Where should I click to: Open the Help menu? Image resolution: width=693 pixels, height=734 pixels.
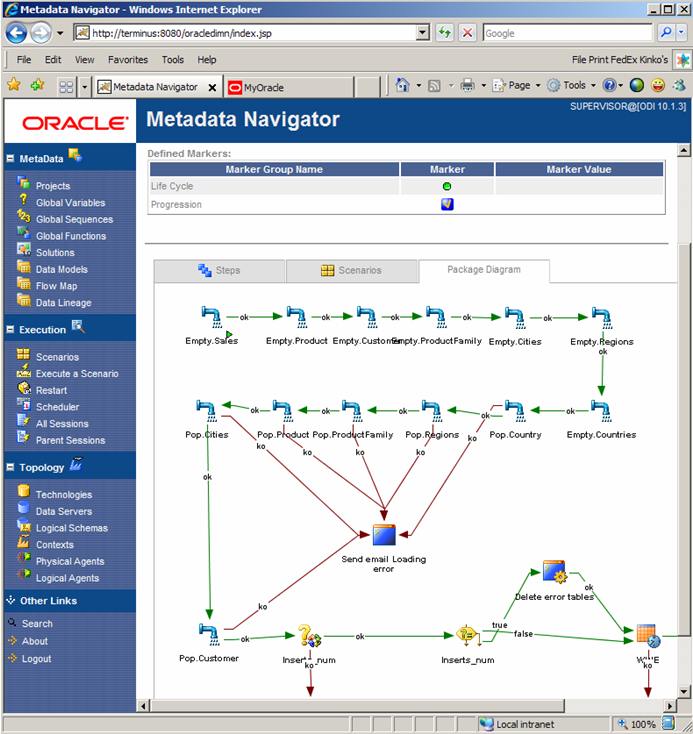click(x=206, y=59)
